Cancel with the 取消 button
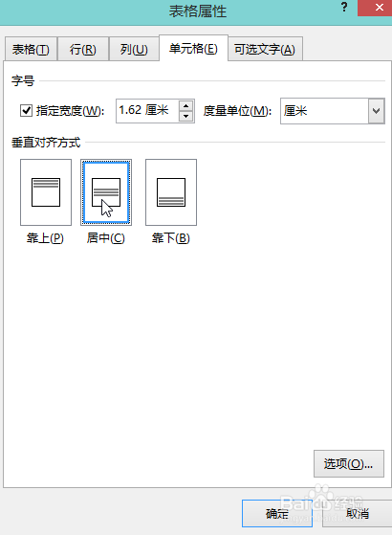Image resolution: width=392 pixels, height=535 pixels. 358,514
